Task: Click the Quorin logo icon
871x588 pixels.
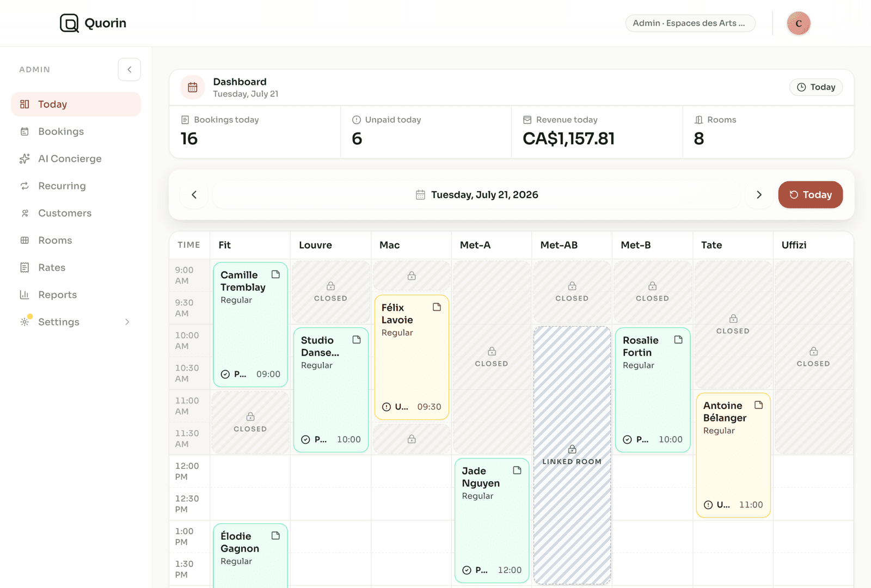Action: [x=69, y=23]
